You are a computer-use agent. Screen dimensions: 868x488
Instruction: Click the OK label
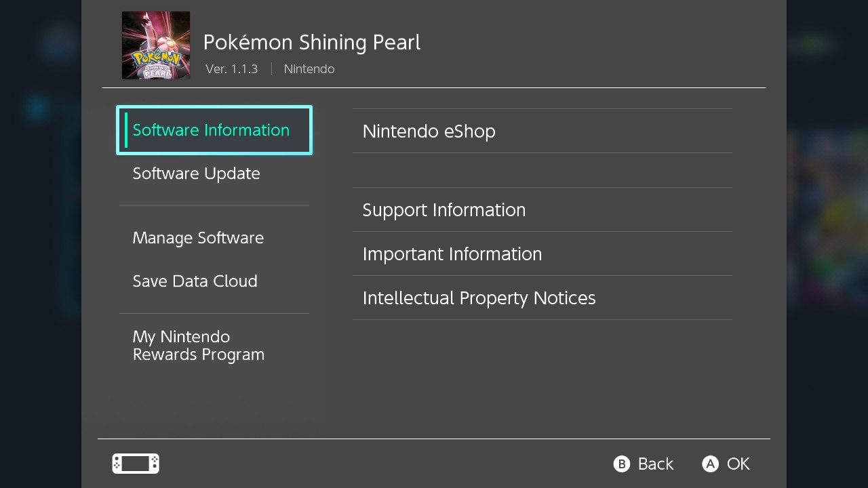(x=738, y=464)
